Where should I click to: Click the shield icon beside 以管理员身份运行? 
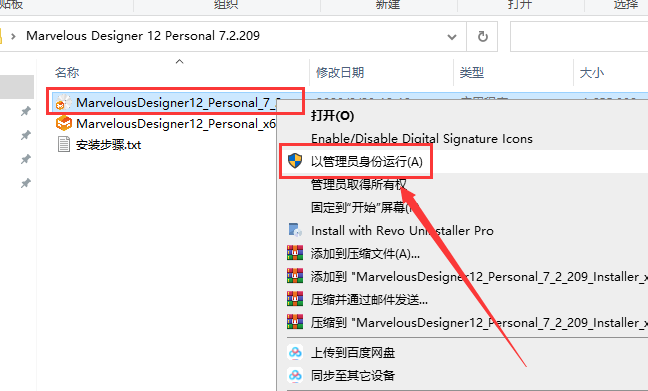click(x=295, y=161)
